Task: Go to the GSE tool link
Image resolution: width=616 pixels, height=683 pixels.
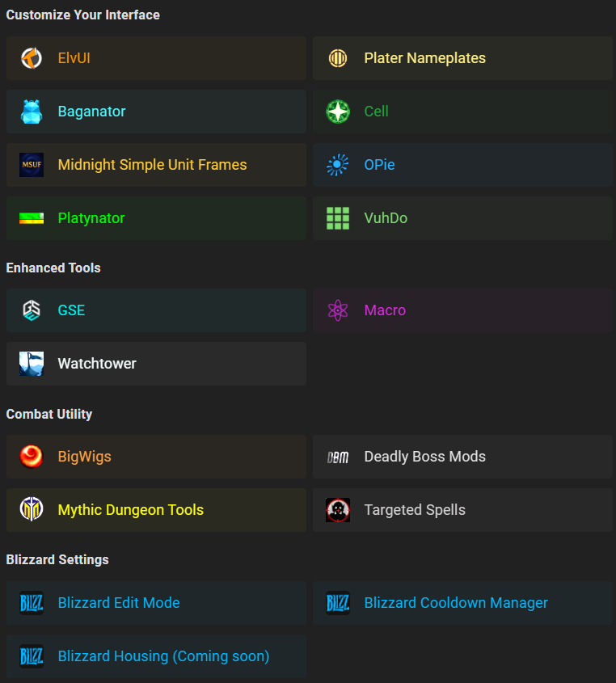Action: 156,310
